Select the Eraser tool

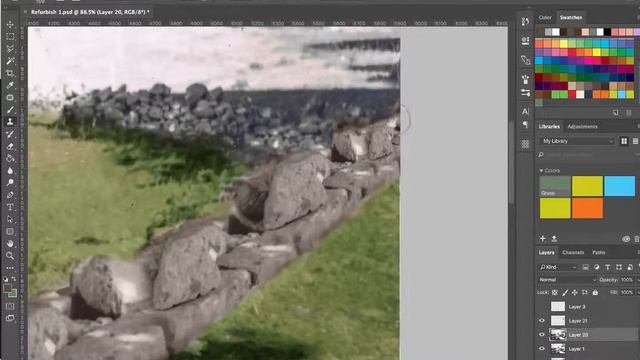[x=10, y=146]
